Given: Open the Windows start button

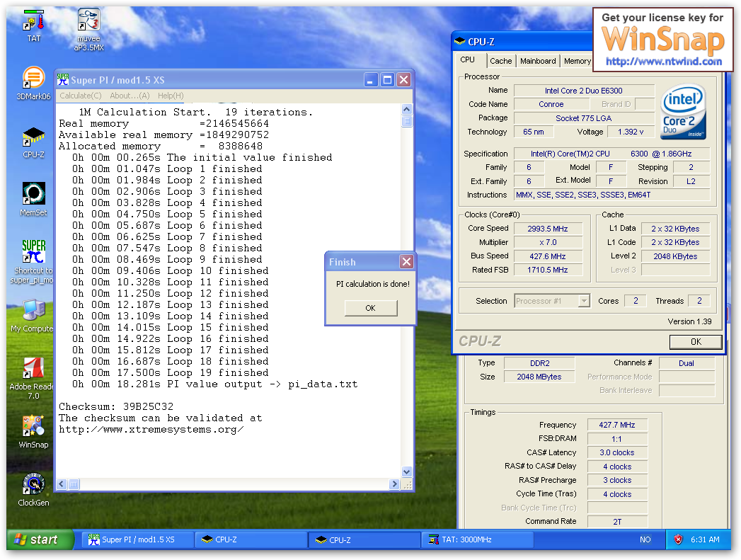Looking at the screenshot, I should 40,539.
